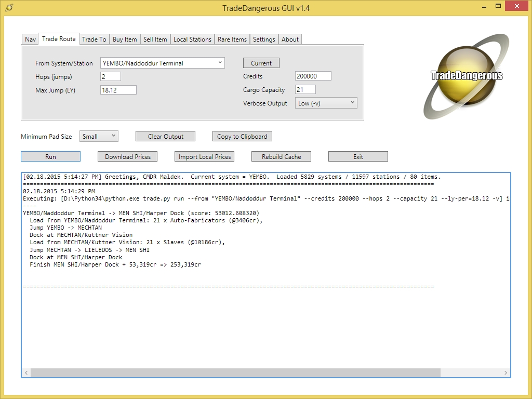Image resolution: width=532 pixels, height=399 pixels.
Task: Click the Exit button
Action: click(358, 156)
